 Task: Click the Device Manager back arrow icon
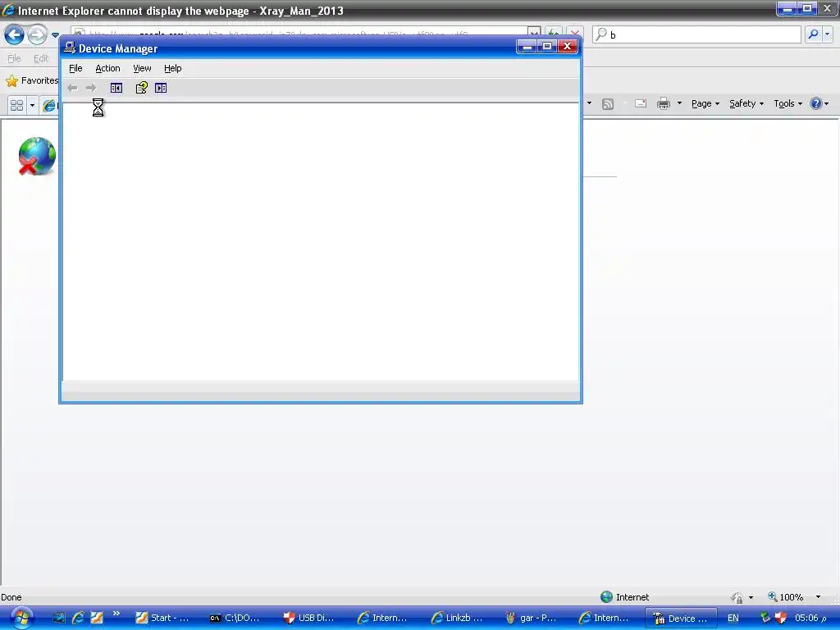(x=72, y=88)
